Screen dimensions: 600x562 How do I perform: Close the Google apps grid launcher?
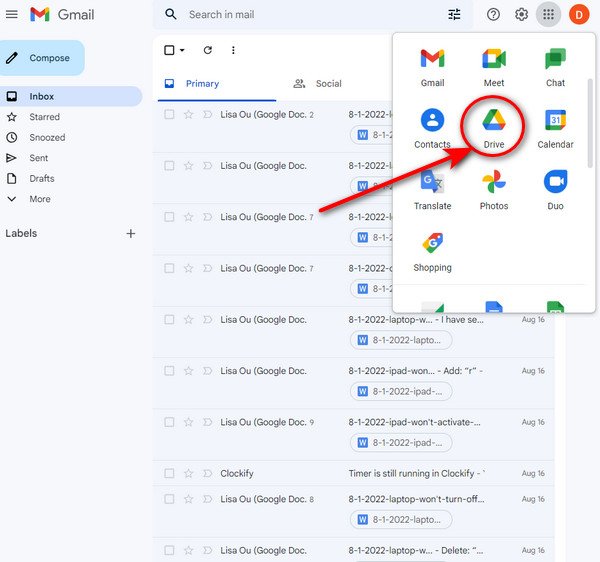click(x=548, y=15)
